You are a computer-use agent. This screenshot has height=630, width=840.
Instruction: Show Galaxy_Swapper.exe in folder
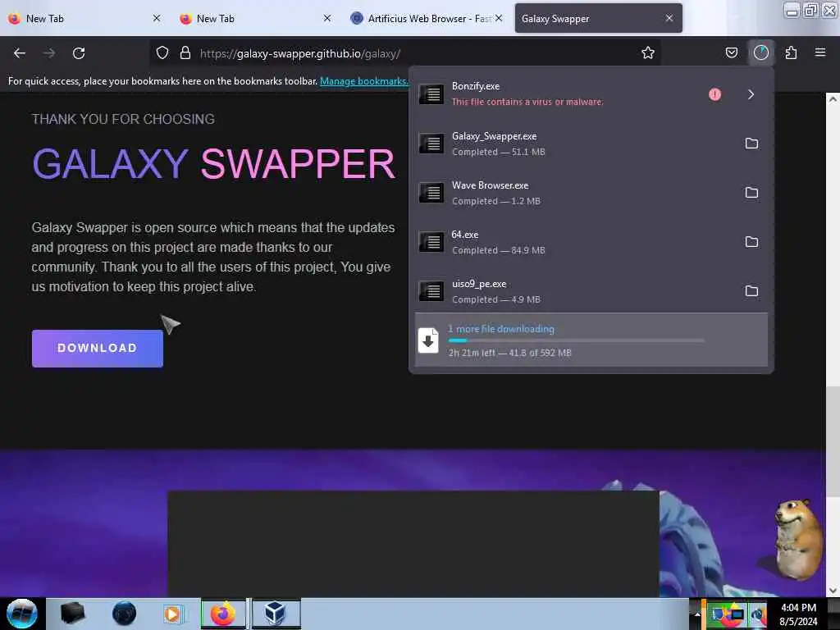pos(751,143)
